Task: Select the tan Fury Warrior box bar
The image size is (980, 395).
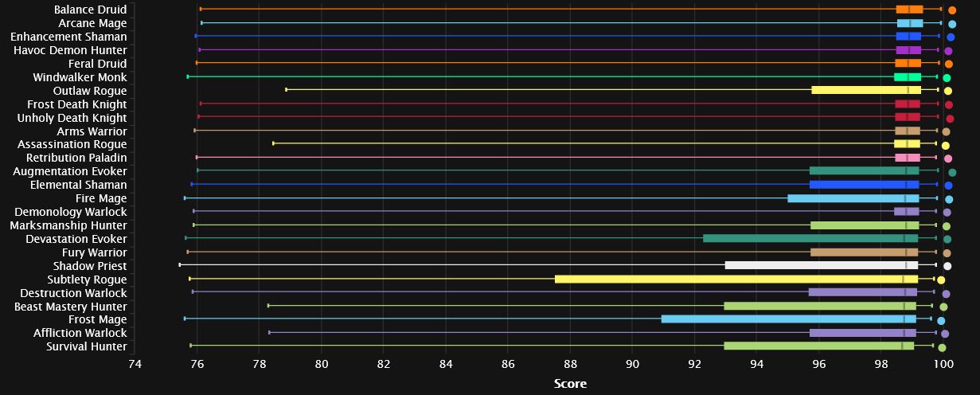Action: coord(865,252)
